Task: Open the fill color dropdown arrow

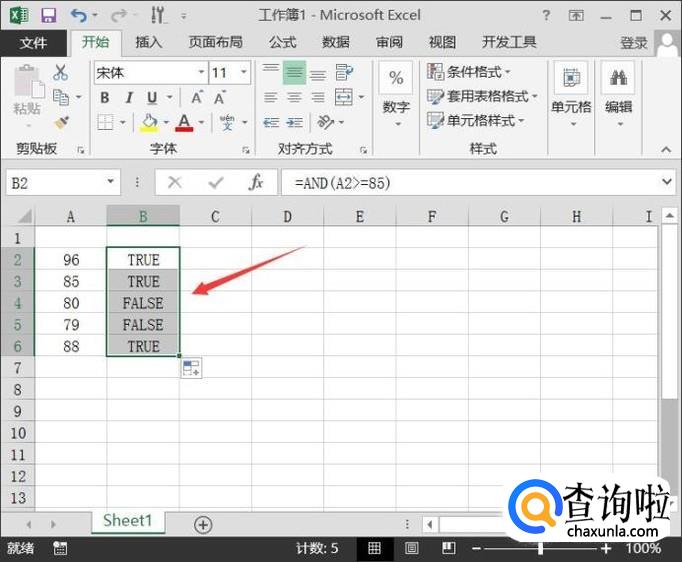Action: point(166,122)
